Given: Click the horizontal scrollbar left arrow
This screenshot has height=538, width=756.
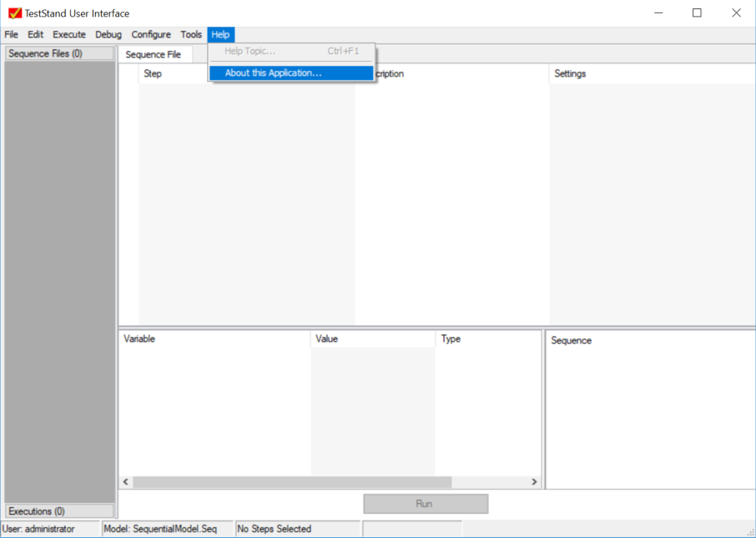Looking at the screenshot, I should point(126,481).
